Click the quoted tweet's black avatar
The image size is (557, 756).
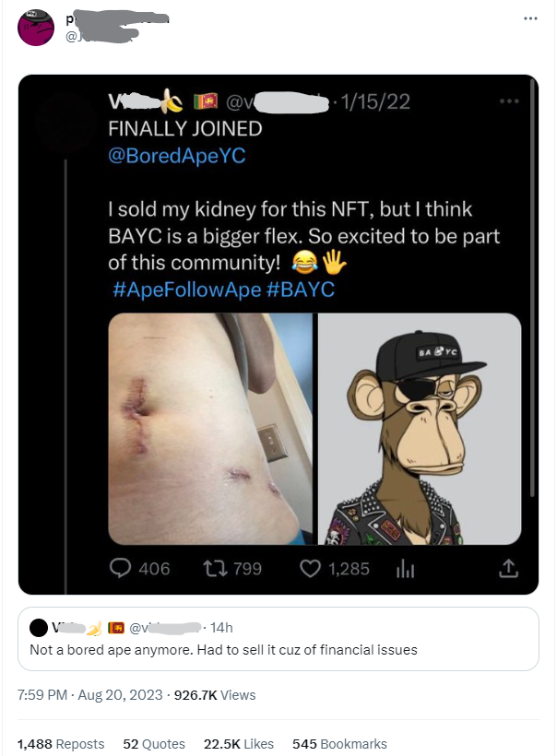pos(40,628)
